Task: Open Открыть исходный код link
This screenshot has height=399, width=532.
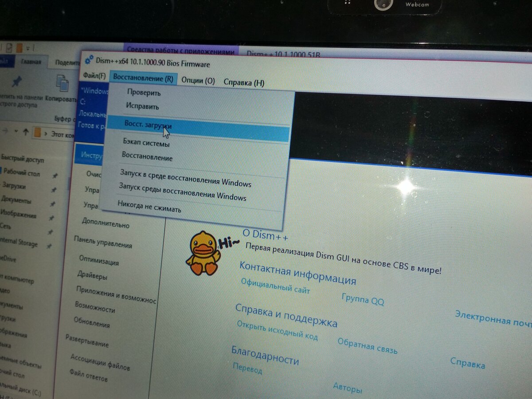Action: tap(277, 330)
